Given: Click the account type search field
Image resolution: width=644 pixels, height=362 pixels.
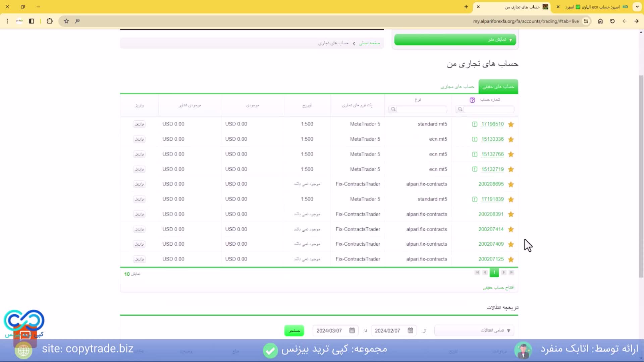Looking at the screenshot, I should pos(421,109).
